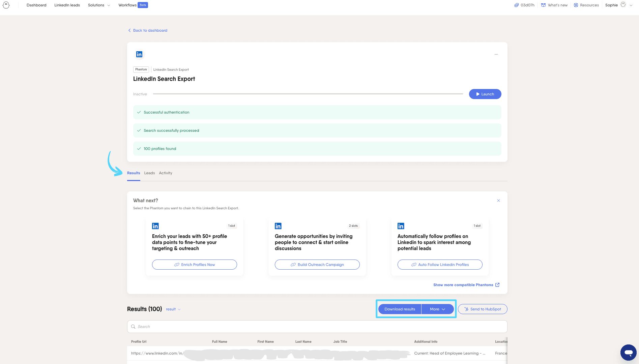Click the Sophie user avatar icon
The image size is (639, 364).
(x=623, y=5)
